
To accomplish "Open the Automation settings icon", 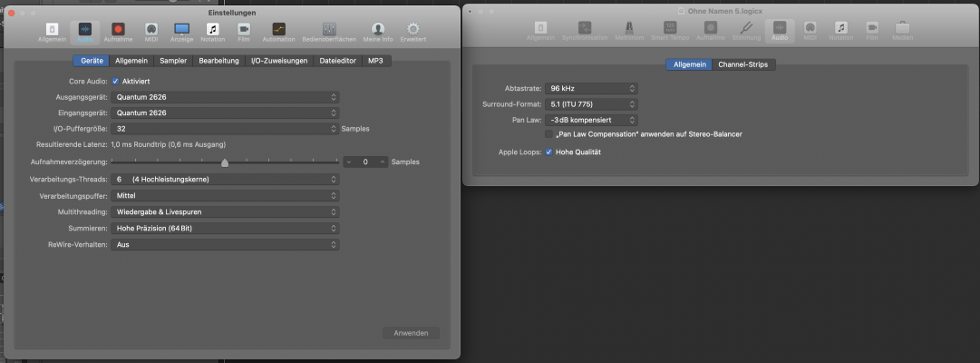I will point(278,32).
